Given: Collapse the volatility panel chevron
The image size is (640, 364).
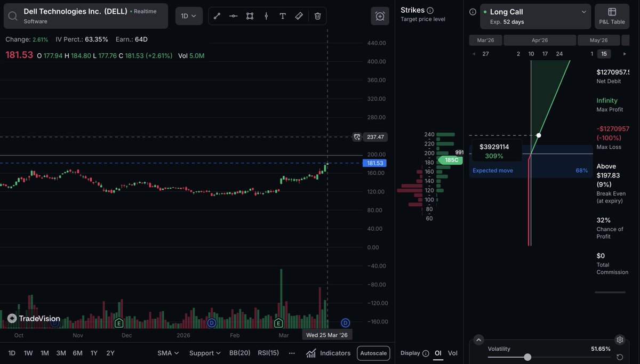Looking at the screenshot, I should point(478,340).
